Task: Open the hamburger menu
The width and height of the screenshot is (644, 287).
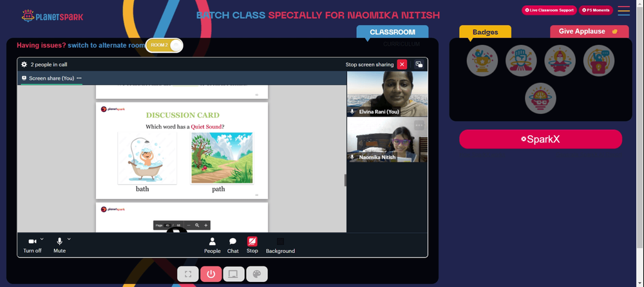Action: pos(624,11)
